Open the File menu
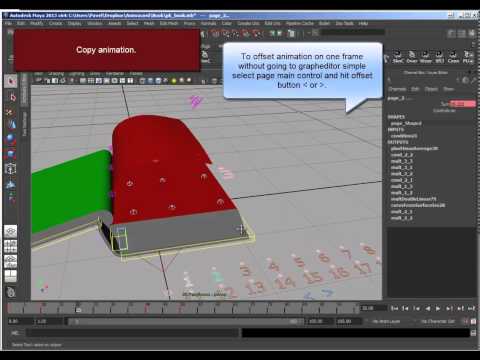This screenshot has width=480, height=360. click(8, 23)
